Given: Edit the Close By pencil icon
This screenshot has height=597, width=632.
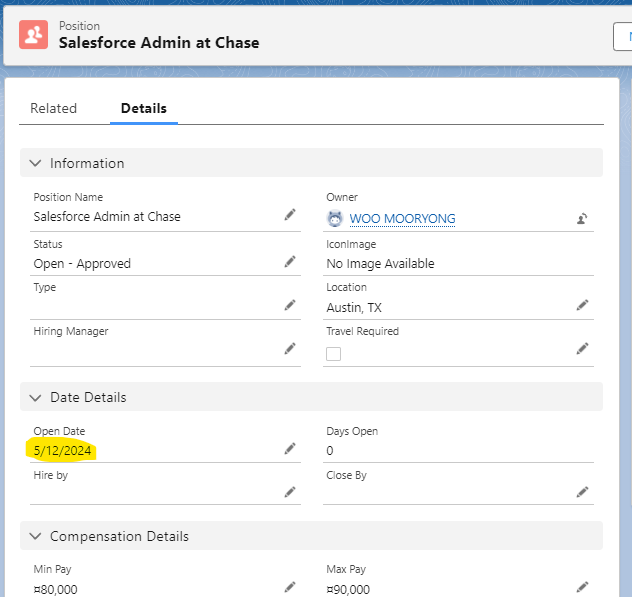Looking at the screenshot, I should (x=582, y=492).
